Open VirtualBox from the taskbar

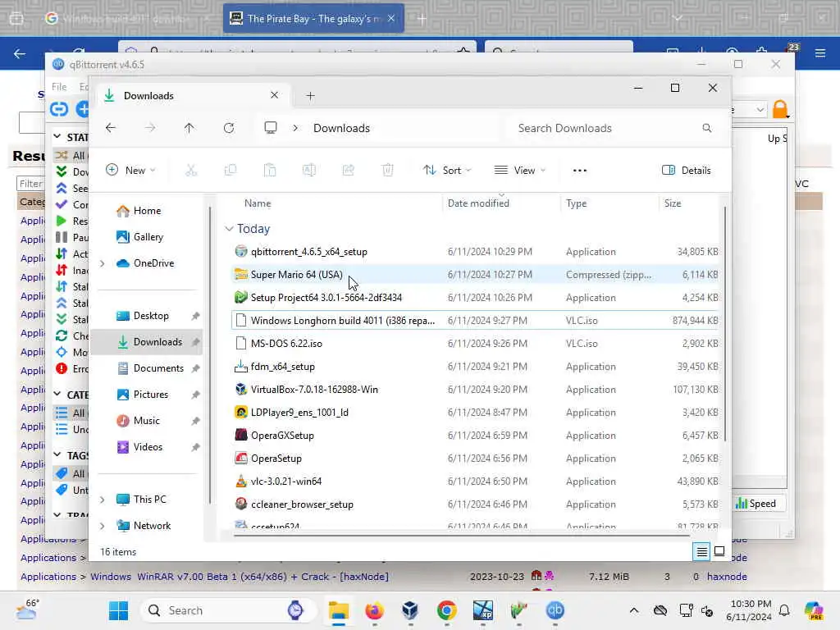[x=410, y=610]
